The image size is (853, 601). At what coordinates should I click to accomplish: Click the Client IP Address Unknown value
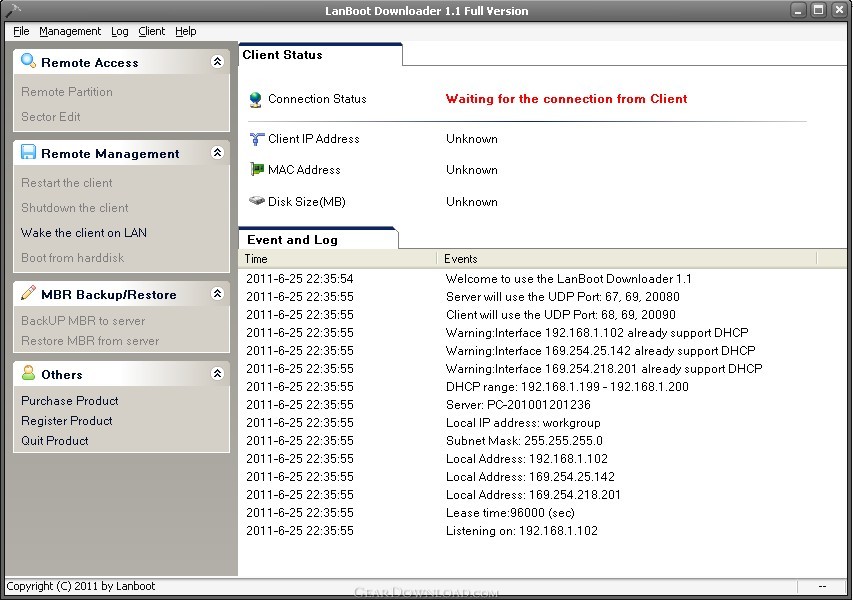472,139
